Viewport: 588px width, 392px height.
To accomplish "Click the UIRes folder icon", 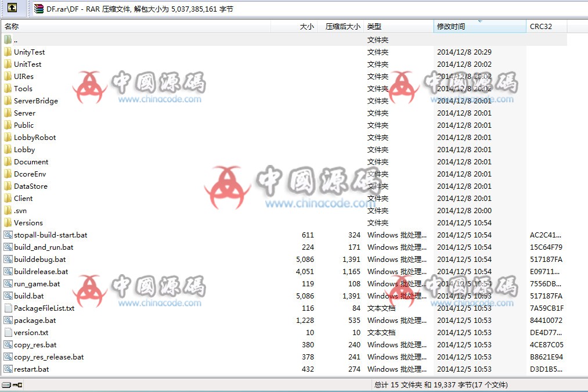I will (8, 76).
